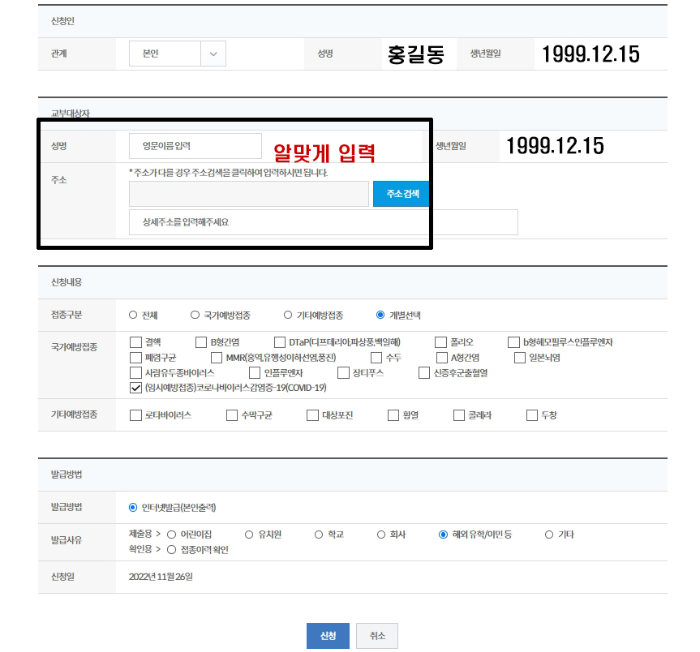Click the 취소 cancel button
This screenshot has height=652, width=700.
click(x=377, y=636)
